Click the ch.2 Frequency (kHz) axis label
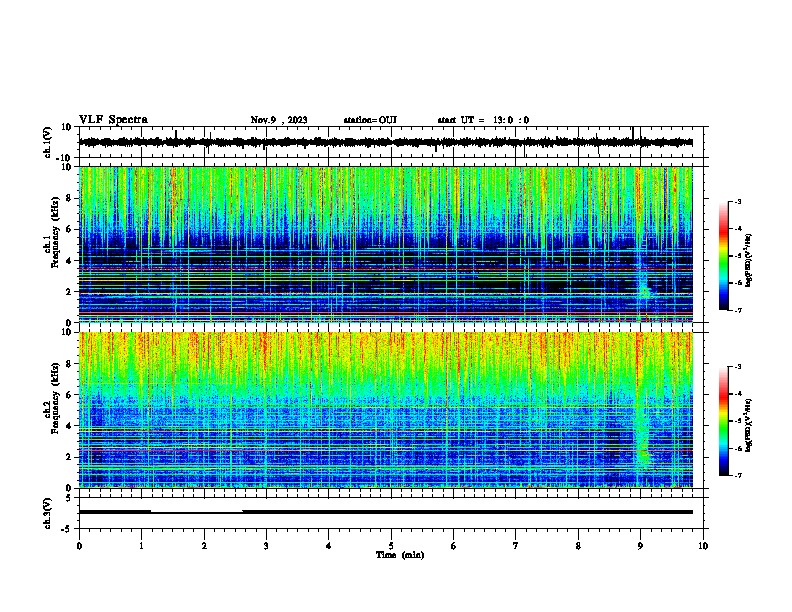 (x=52, y=398)
